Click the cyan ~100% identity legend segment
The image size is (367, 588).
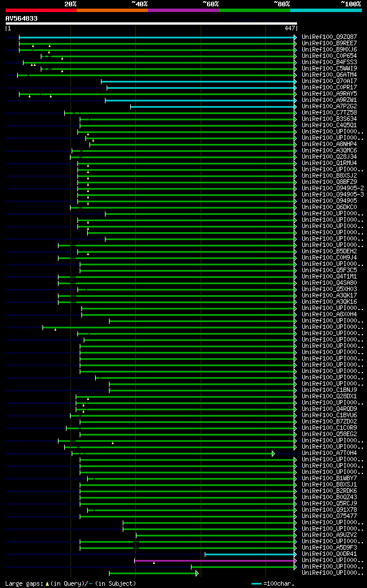pos(326,10)
